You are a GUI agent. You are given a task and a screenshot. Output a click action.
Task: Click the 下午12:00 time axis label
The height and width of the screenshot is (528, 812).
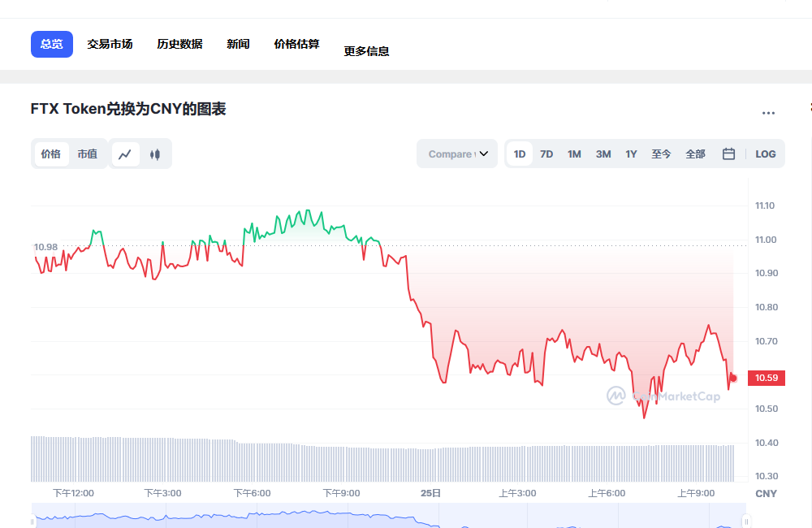point(74,493)
